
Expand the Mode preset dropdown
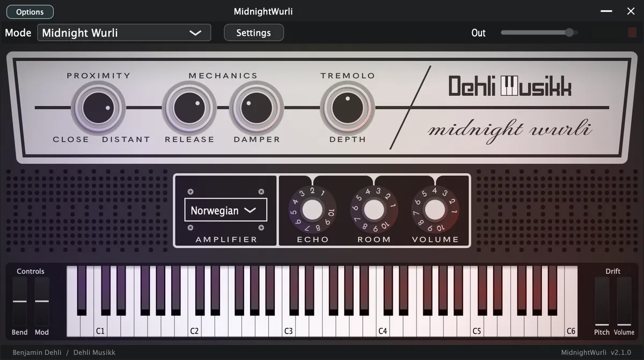click(124, 33)
